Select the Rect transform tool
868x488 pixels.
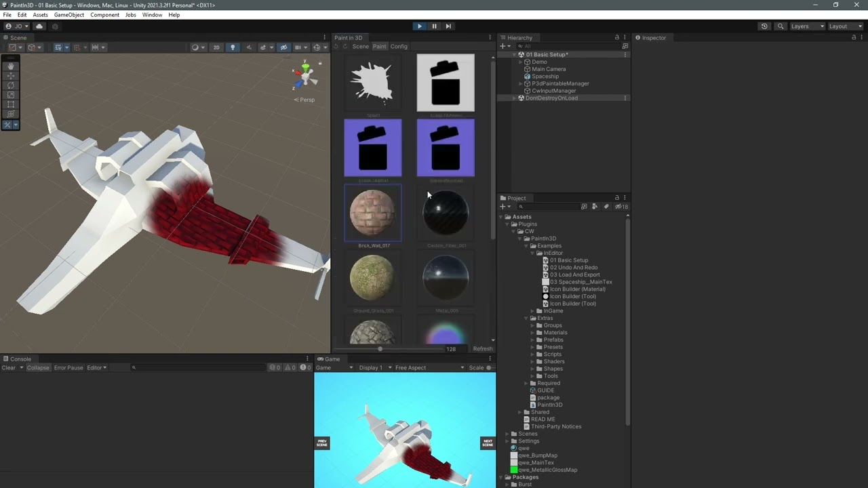10,104
